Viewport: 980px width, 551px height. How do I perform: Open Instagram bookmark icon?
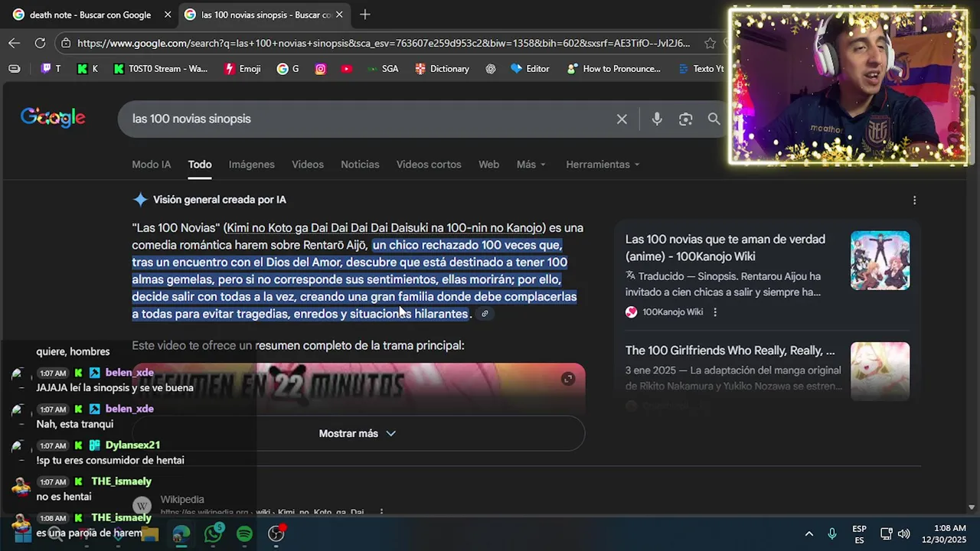[x=321, y=68]
